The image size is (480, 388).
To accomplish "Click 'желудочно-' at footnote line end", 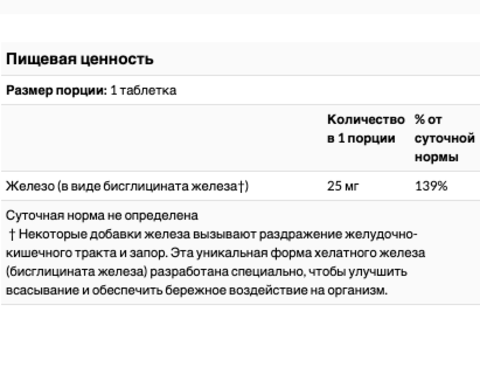I will coord(381,234).
